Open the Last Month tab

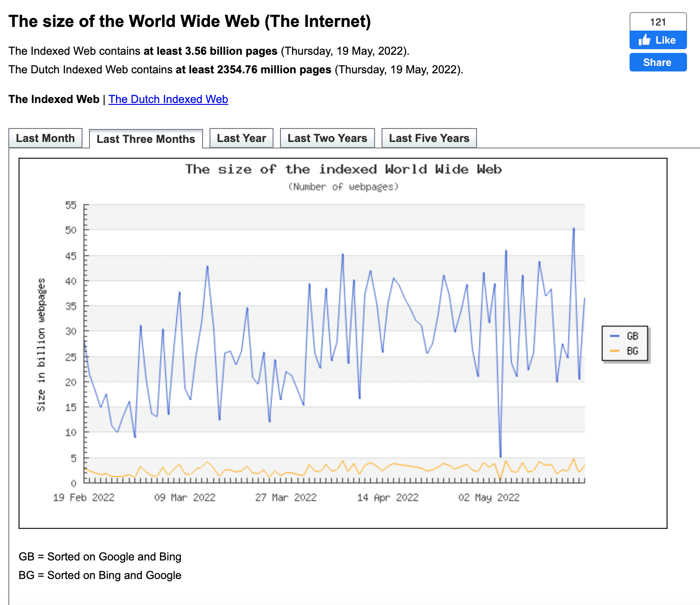click(x=45, y=138)
